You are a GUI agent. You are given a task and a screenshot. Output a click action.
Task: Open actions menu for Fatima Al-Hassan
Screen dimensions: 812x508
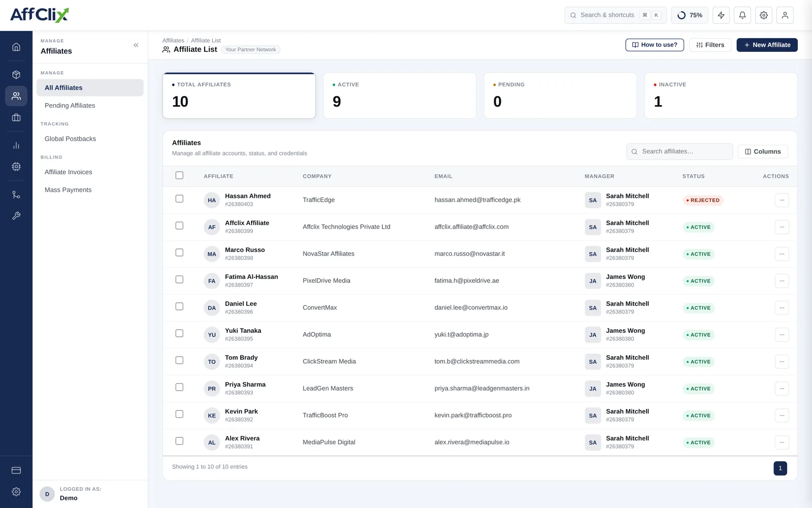point(782,281)
